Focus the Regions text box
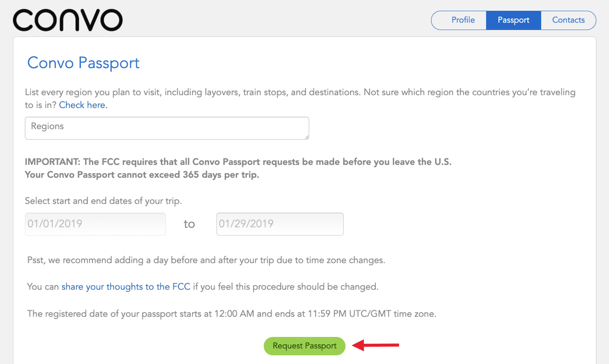The height and width of the screenshot is (364, 609). click(x=166, y=128)
